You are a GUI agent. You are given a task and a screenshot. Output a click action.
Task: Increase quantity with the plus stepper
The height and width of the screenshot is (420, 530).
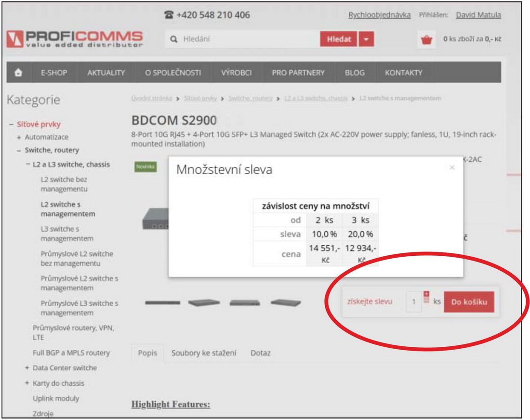click(425, 294)
